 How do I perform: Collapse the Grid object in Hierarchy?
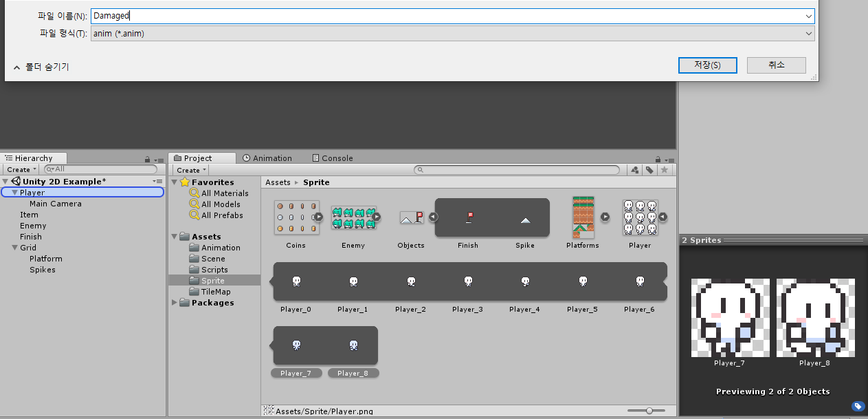[x=14, y=248]
